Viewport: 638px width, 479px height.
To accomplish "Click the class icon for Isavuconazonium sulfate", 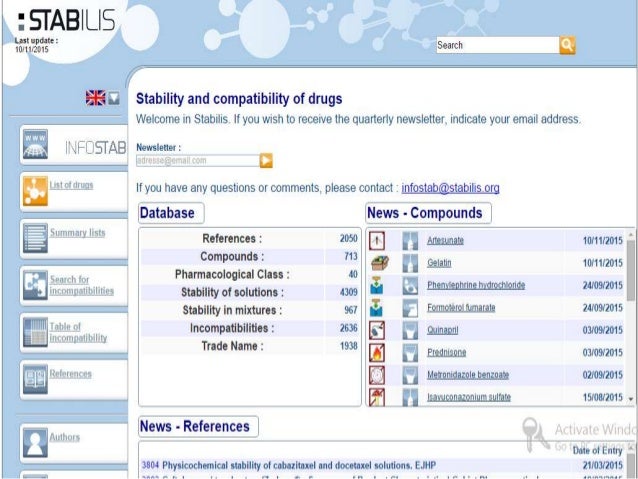I will (377, 397).
